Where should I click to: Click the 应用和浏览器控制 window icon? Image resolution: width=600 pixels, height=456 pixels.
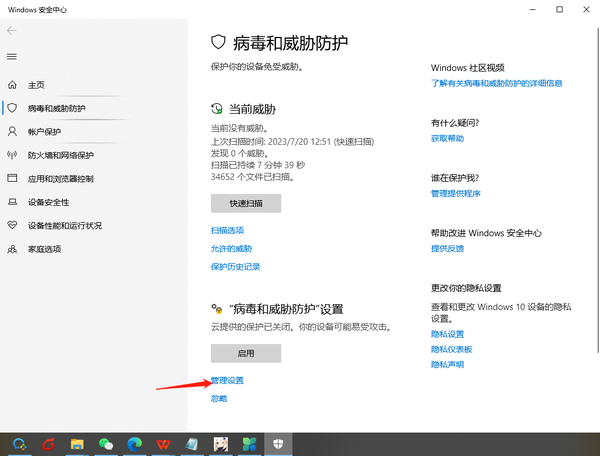[x=12, y=178]
